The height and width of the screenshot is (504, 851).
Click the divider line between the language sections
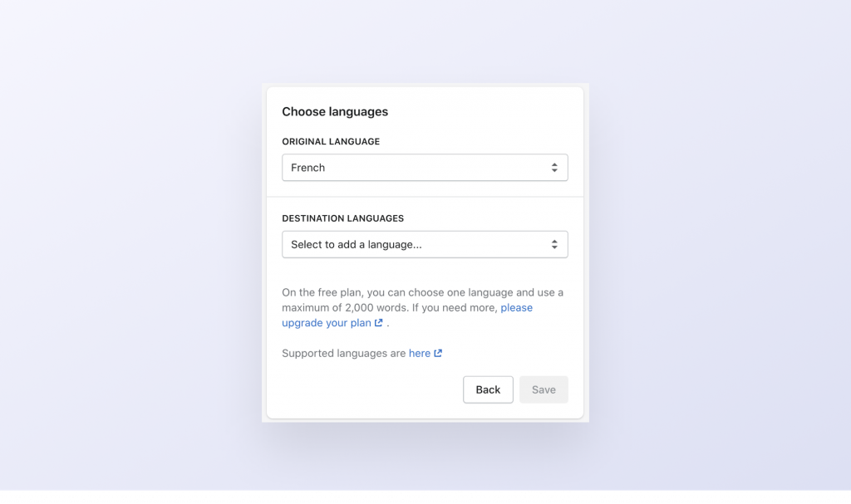tap(425, 197)
